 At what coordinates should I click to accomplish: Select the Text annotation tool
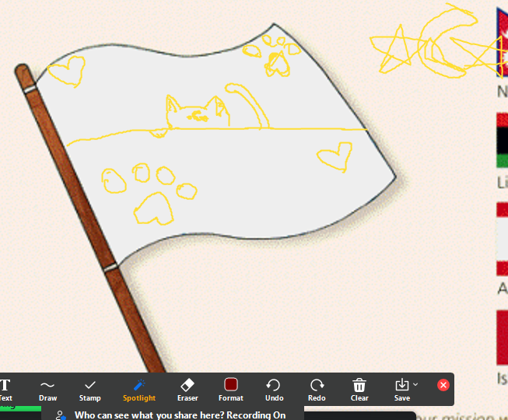(5, 388)
